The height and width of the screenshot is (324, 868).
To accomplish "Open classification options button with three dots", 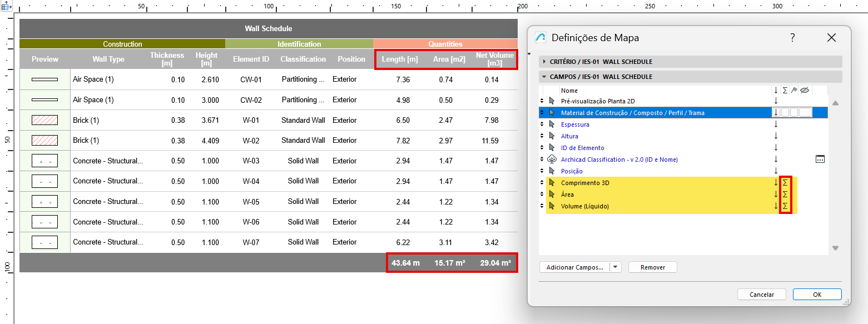I will [x=820, y=159].
